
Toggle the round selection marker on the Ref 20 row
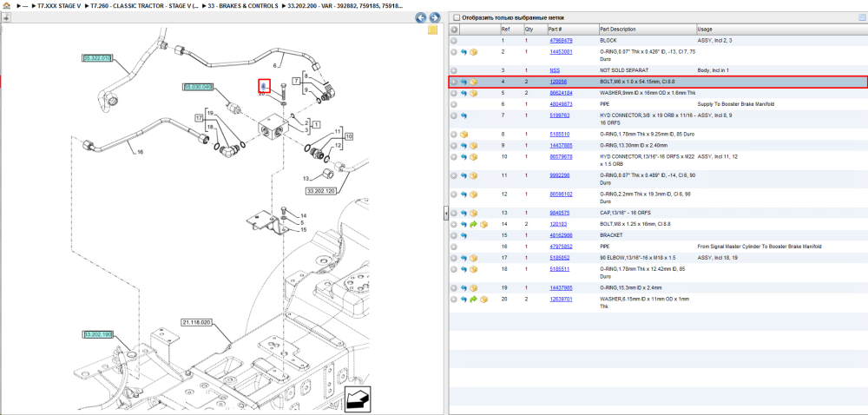tap(454, 300)
